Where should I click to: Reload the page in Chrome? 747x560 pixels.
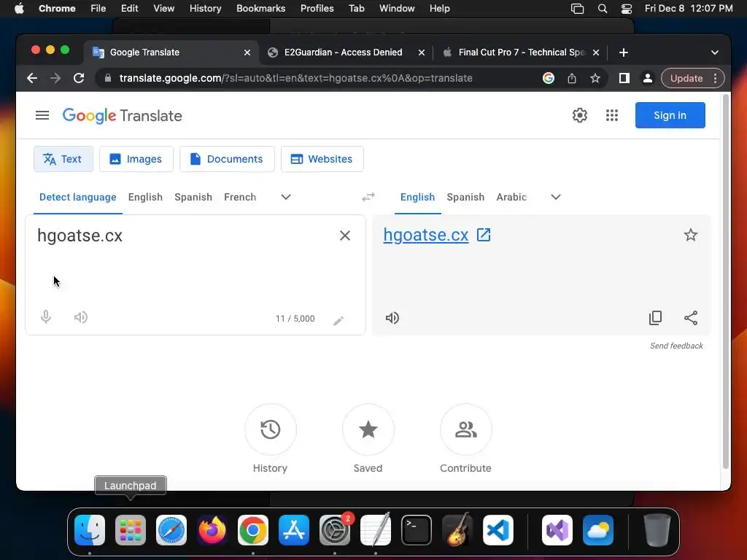[79, 78]
